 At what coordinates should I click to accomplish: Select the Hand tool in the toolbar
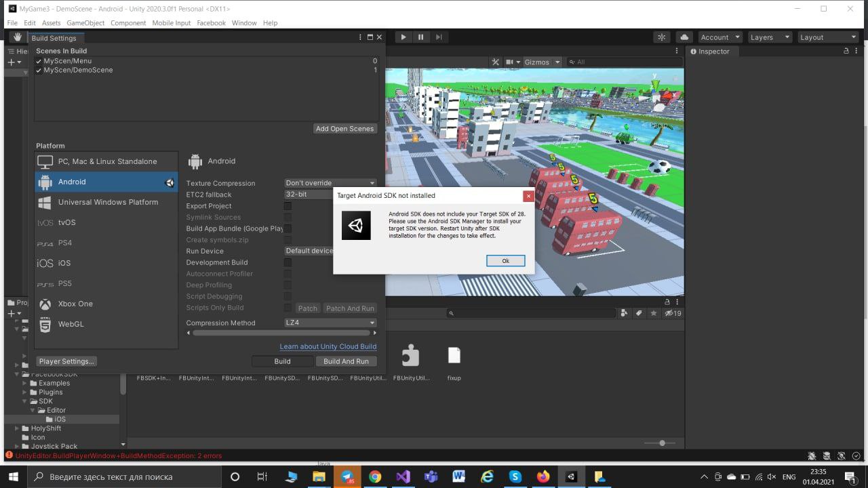[x=17, y=37]
